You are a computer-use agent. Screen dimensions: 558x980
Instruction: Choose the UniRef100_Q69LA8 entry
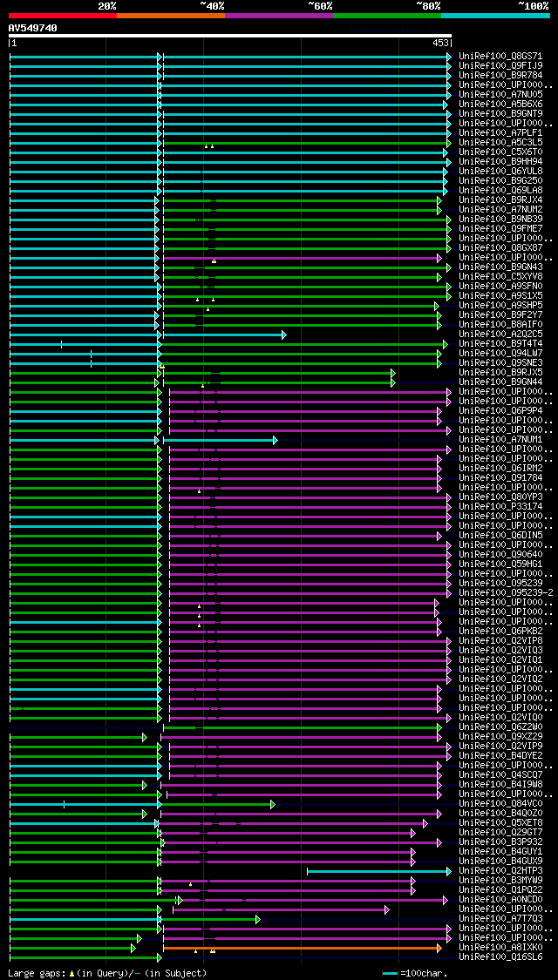[500, 190]
